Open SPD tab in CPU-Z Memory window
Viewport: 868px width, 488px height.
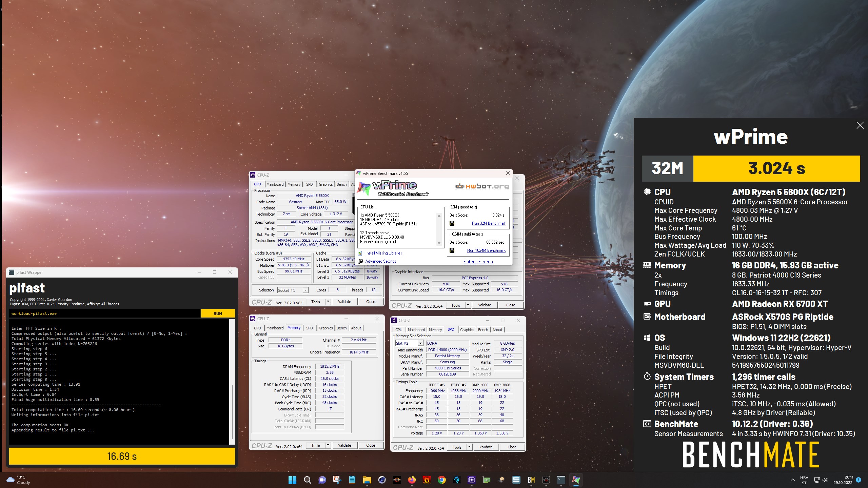(309, 328)
